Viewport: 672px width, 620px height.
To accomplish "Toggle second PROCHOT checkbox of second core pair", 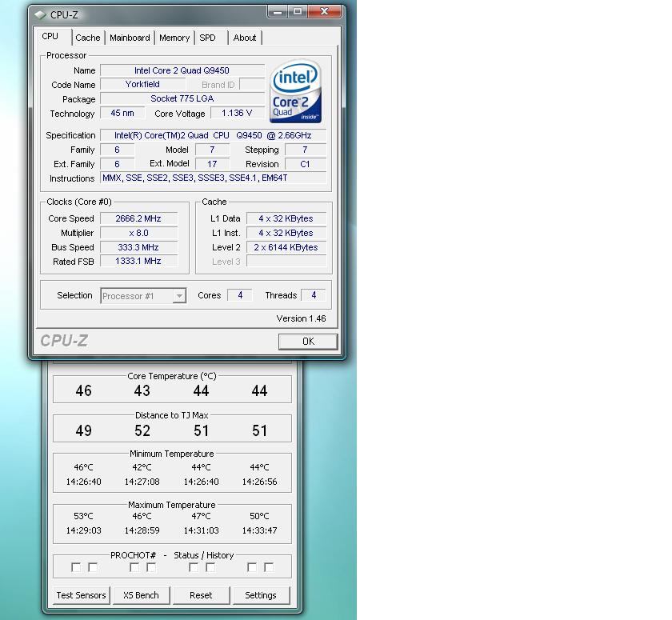I will (151, 567).
